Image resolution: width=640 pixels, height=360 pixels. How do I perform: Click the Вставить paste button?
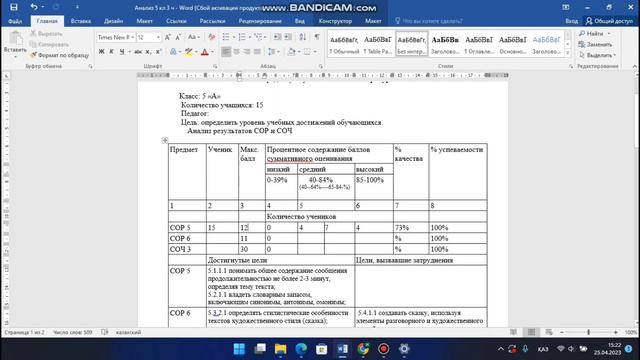pos(16,42)
